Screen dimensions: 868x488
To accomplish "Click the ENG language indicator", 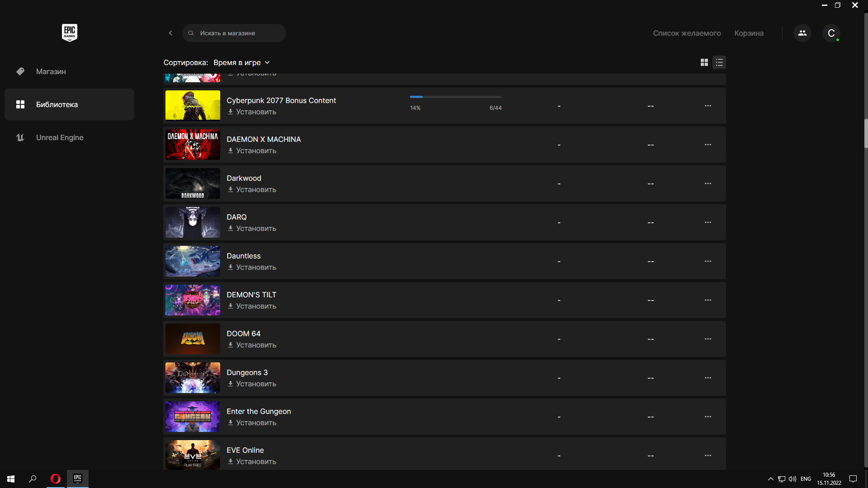I will pos(806,479).
